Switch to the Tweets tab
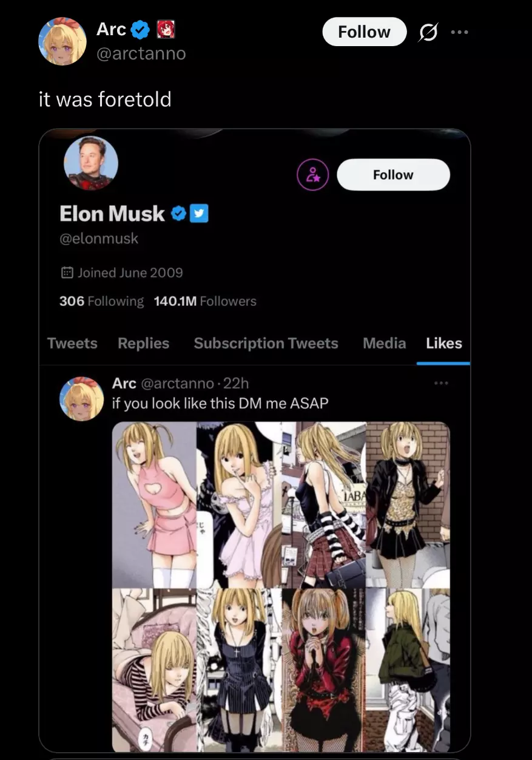 click(x=72, y=343)
